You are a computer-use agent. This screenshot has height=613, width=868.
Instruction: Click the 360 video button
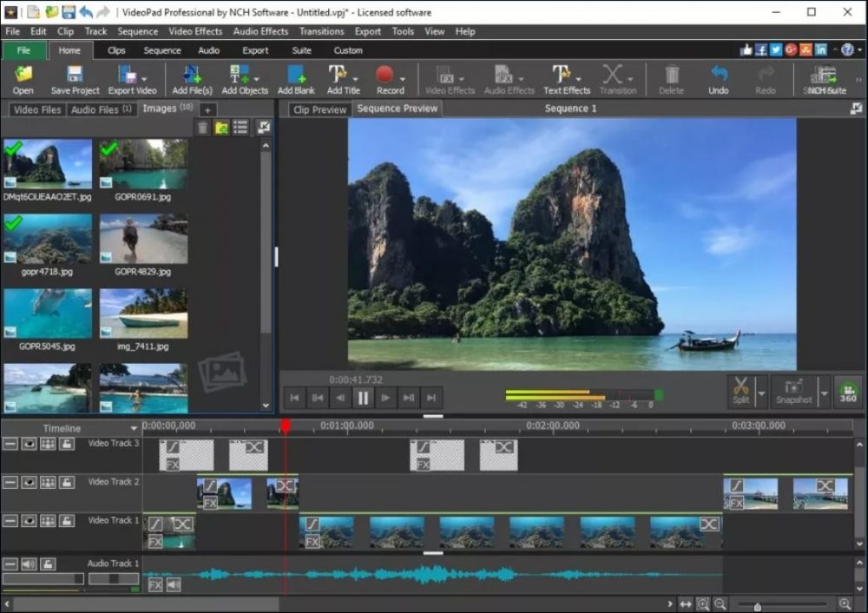tap(847, 392)
